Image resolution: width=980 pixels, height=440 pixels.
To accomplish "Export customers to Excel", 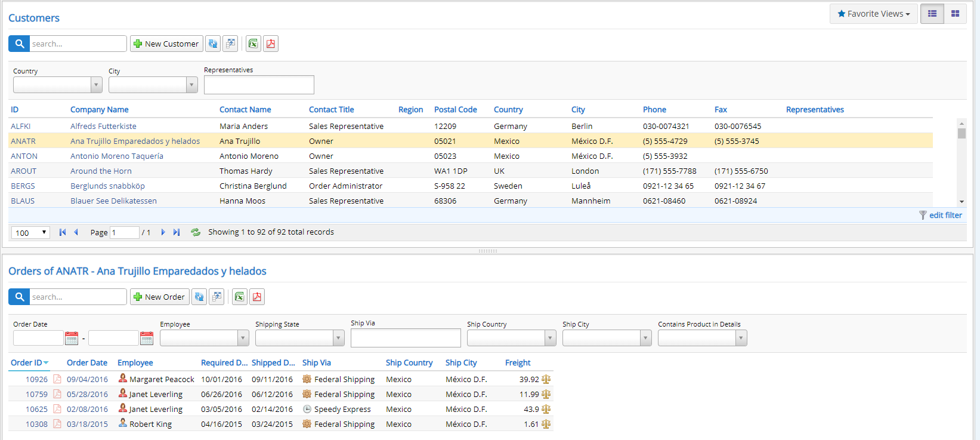I will pos(253,44).
